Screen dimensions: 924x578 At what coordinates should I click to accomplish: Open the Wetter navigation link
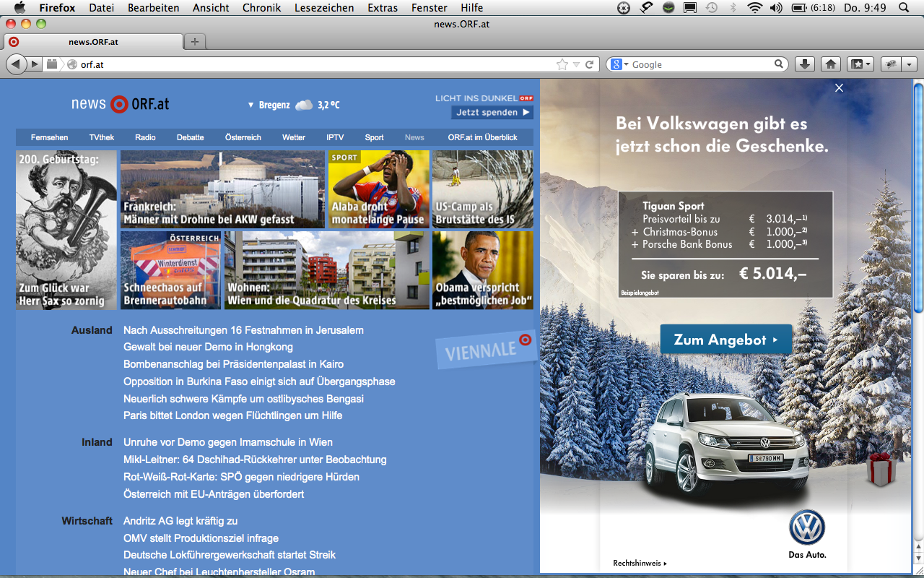tap(294, 137)
